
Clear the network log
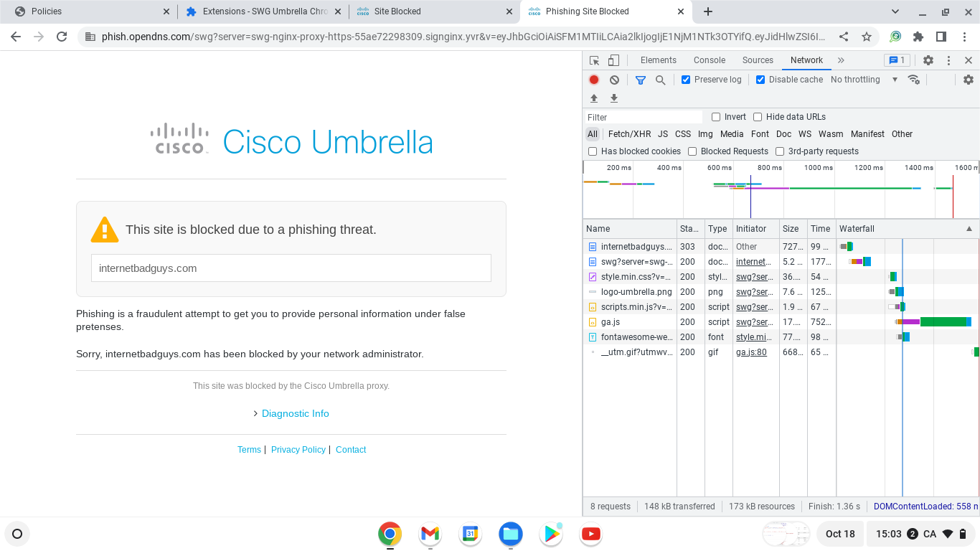(x=614, y=80)
